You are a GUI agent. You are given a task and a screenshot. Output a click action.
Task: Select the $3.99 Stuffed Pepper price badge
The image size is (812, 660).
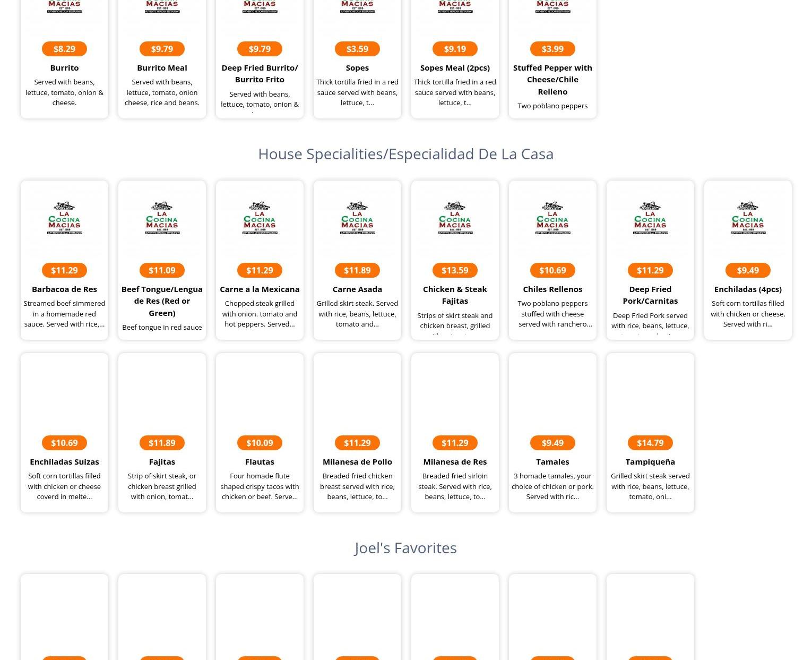pyautogui.click(x=552, y=49)
